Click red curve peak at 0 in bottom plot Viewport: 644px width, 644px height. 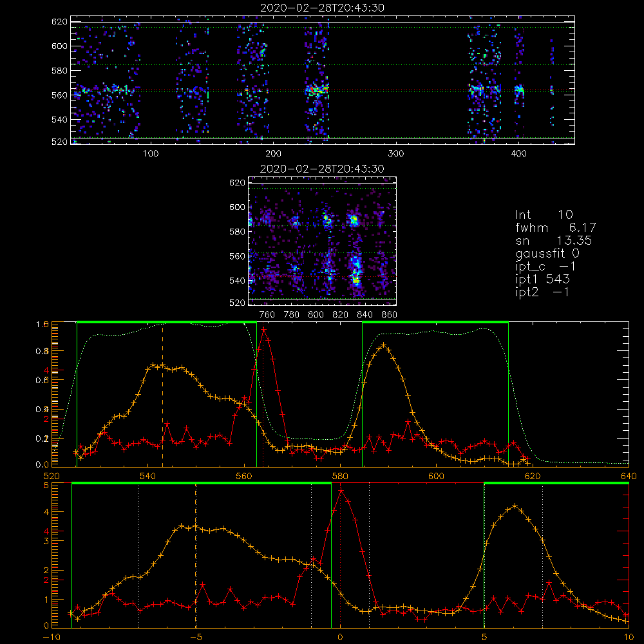click(341, 490)
